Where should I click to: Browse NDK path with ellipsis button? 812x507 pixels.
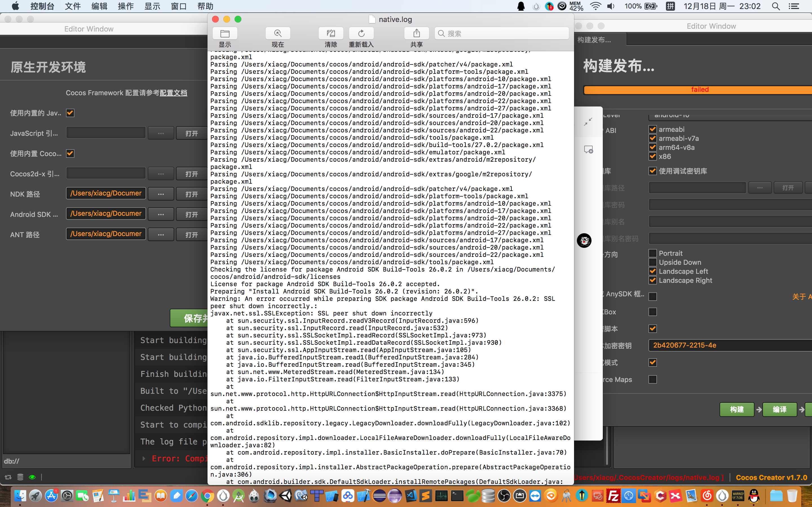click(x=161, y=194)
